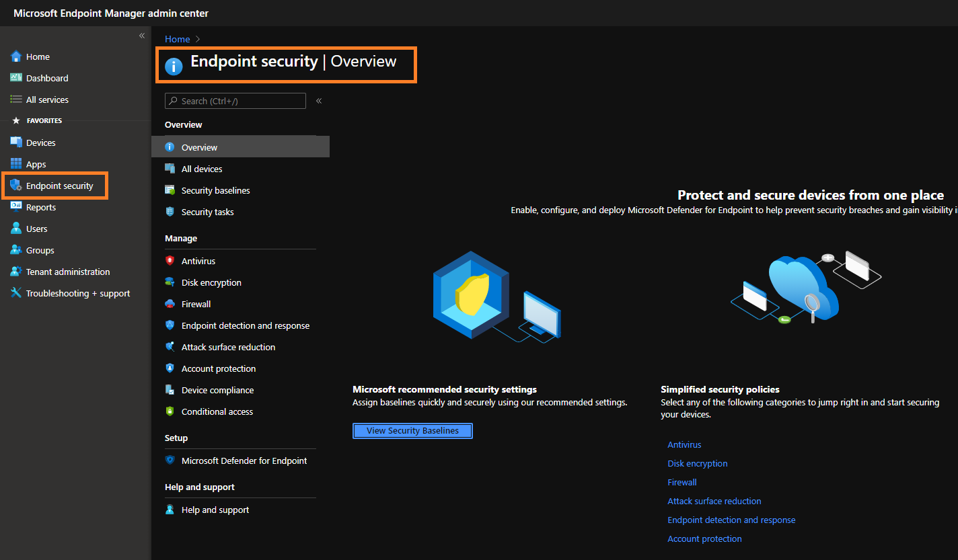This screenshot has height=560, width=958.
Task: Open All services in the left navigation
Action: click(x=47, y=99)
